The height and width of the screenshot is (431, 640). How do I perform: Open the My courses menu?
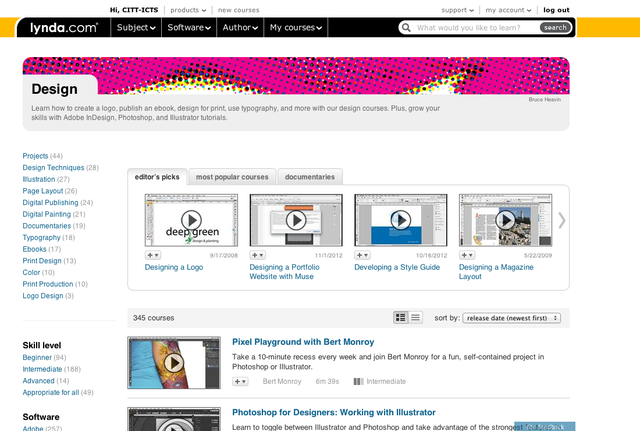click(296, 27)
